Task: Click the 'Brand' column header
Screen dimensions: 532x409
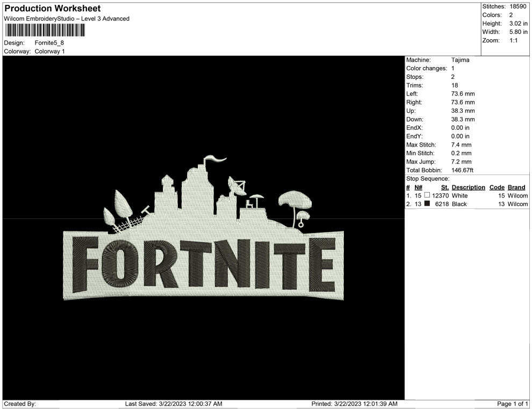Action: coord(516,187)
